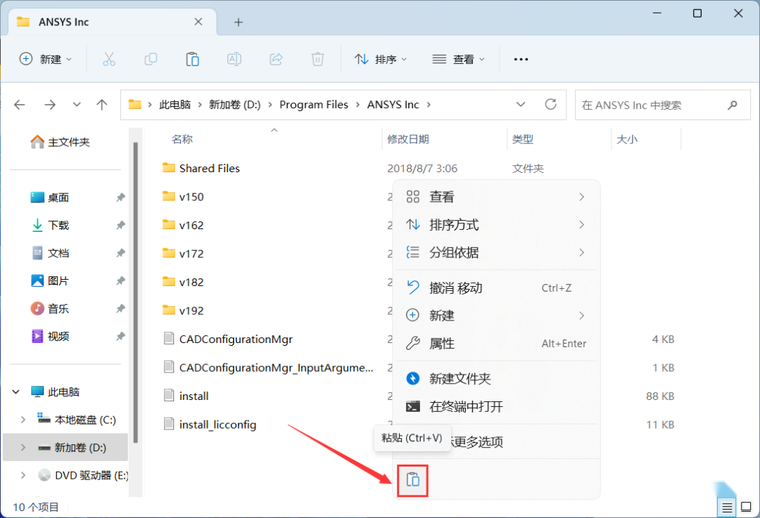The height and width of the screenshot is (518, 760).
Task: Select CADConfigurationMgr_InputArgume... file
Action: pos(269,368)
